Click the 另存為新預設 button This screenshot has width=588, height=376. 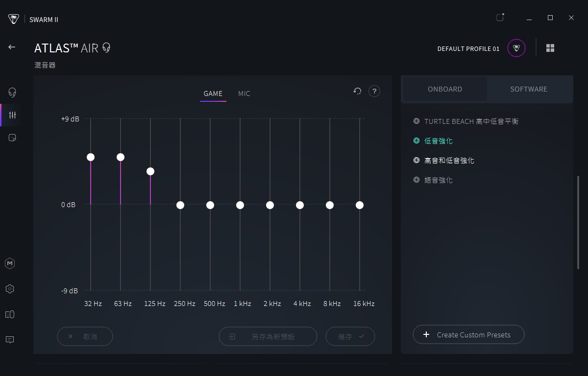click(x=268, y=336)
